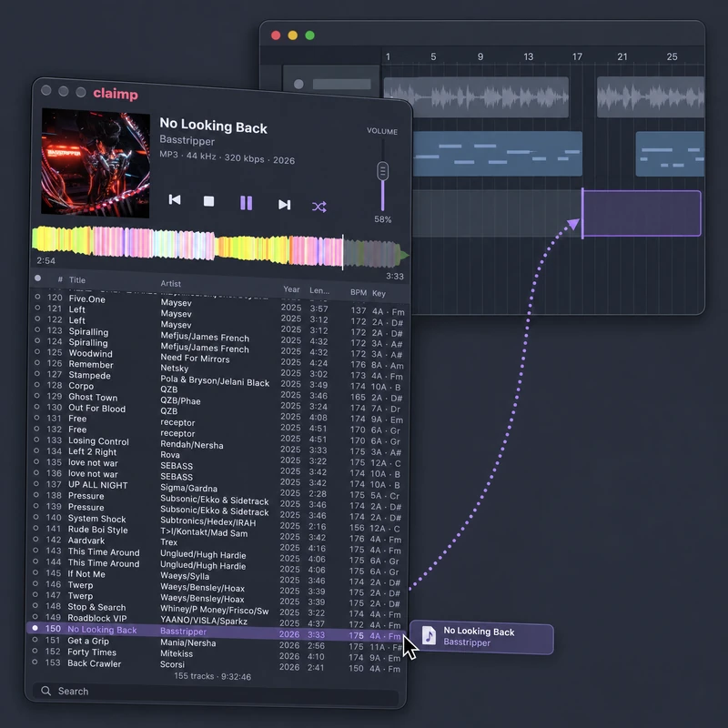Click the first blue MIDI clip in DAW

click(x=497, y=154)
